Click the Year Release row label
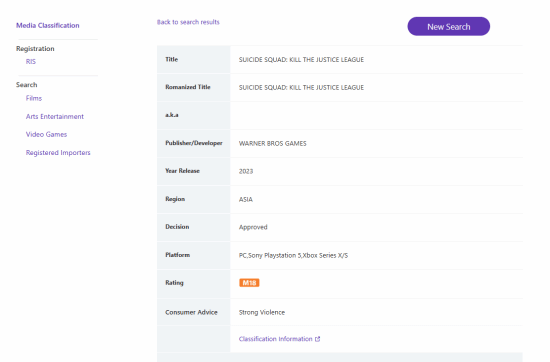Image resolution: width=550 pixels, height=362 pixels. click(x=182, y=171)
